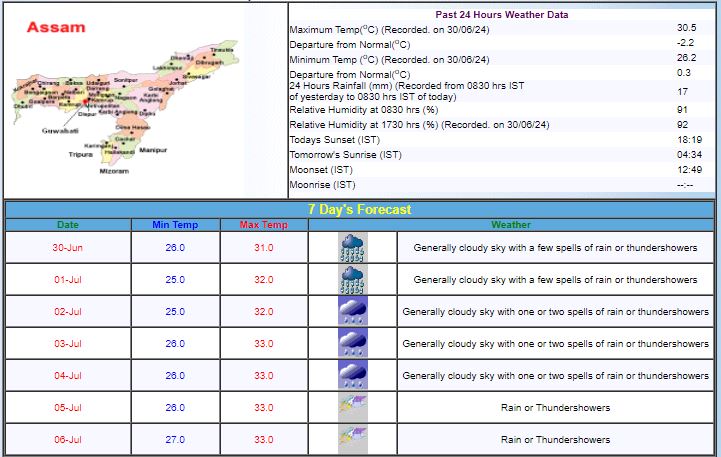Viewport: 721px width, 457px height.
Task: Click min temp 25.0 for 01-Jul
Action: point(175,280)
